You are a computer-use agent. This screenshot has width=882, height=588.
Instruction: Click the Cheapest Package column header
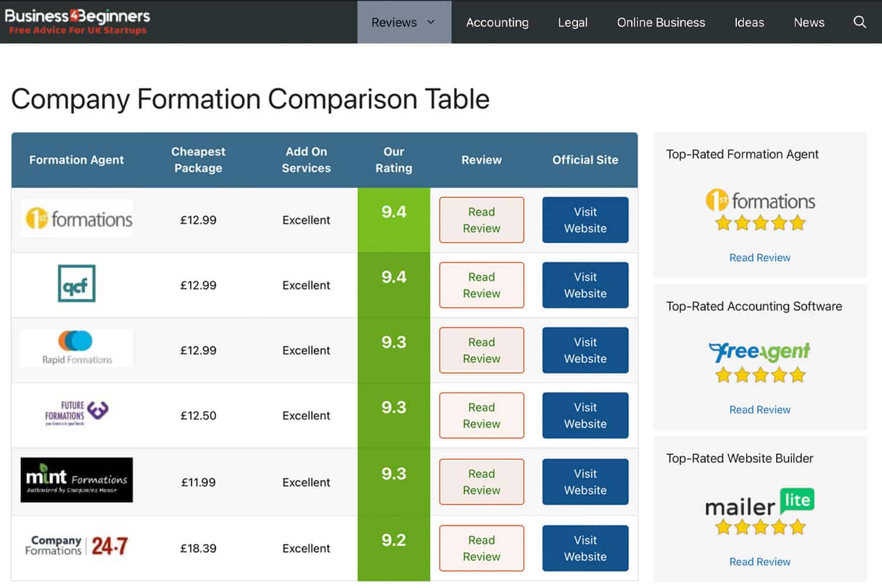click(x=198, y=160)
